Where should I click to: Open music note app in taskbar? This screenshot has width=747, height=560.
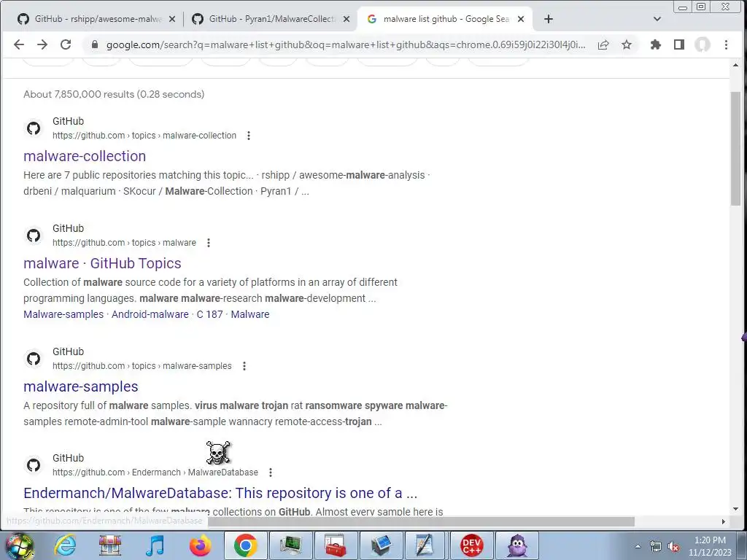point(155,545)
